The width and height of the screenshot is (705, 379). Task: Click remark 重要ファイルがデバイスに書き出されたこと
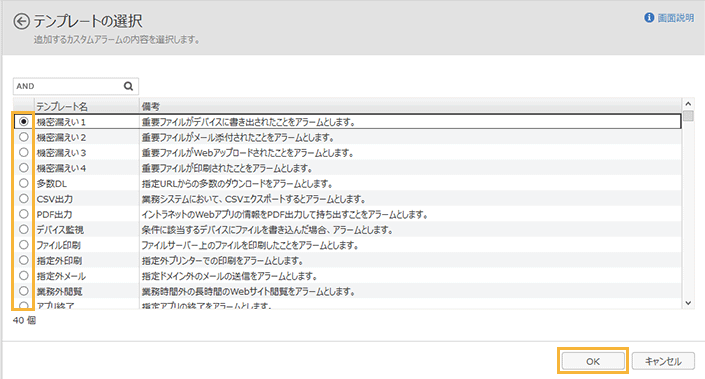249,122
